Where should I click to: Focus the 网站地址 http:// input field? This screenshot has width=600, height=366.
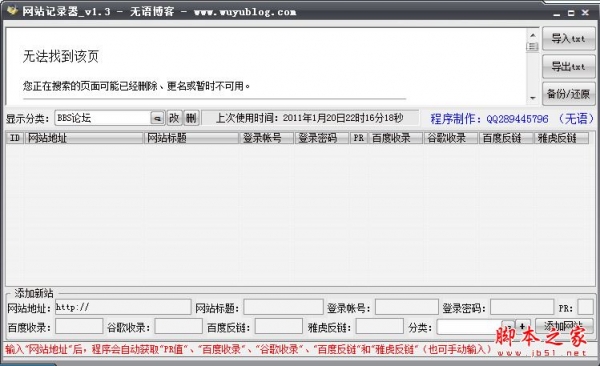(x=123, y=307)
